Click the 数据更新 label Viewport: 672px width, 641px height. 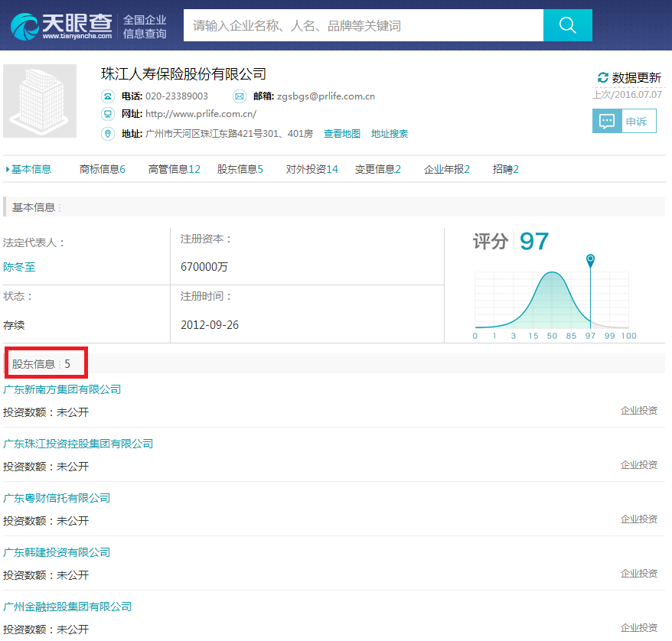click(637, 77)
